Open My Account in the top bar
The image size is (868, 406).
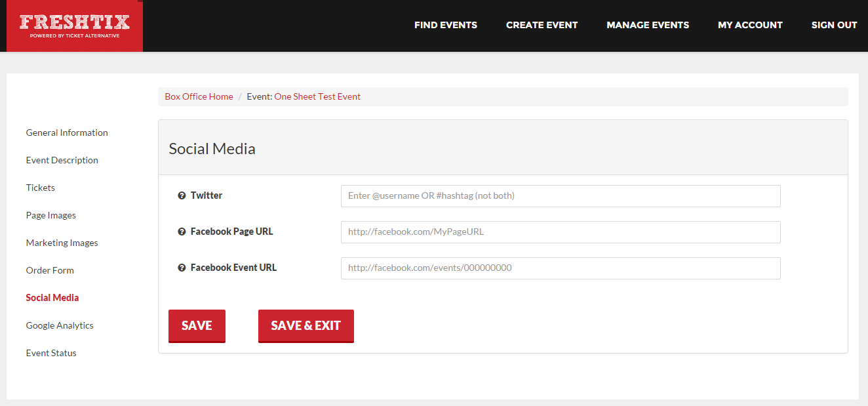click(x=750, y=25)
